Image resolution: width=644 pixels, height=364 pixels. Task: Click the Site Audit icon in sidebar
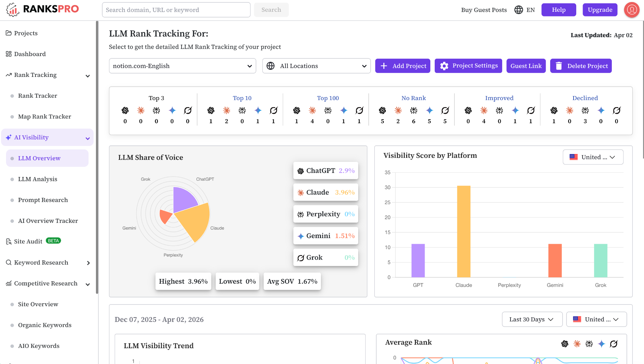[x=9, y=241]
